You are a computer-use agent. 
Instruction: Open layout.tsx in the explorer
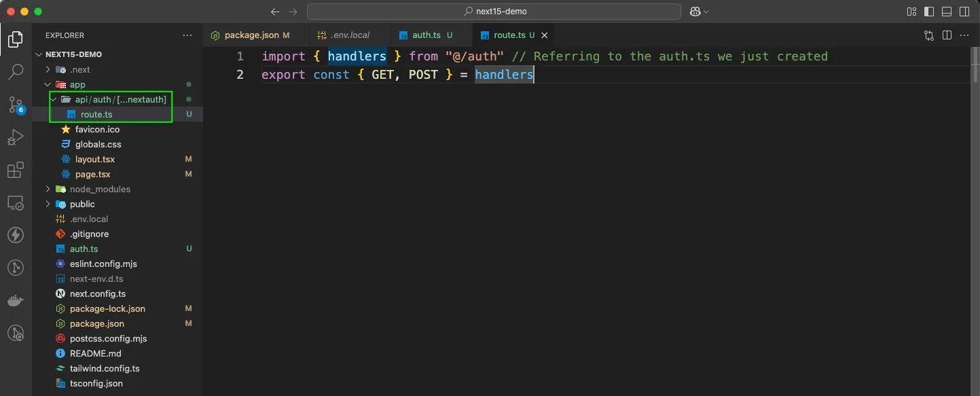coord(95,159)
